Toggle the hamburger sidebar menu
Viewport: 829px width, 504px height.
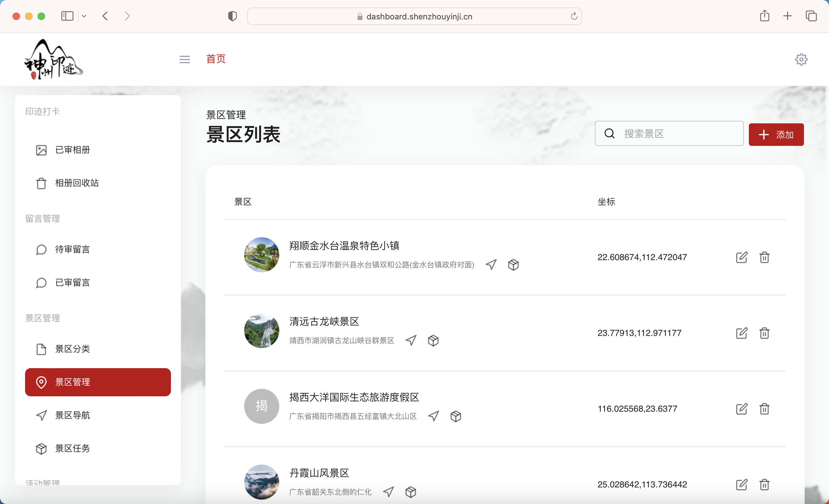click(184, 59)
